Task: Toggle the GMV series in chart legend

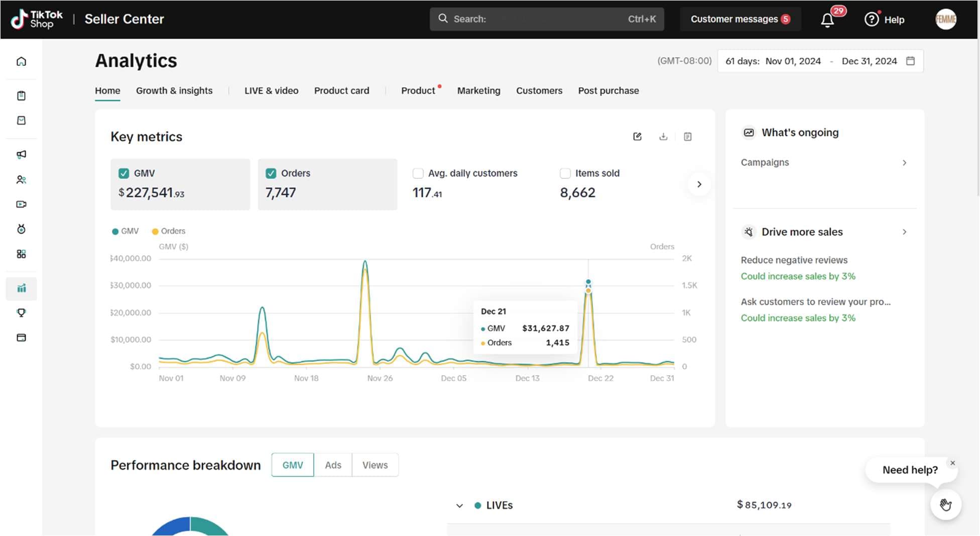Action: pyautogui.click(x=125, y=231)
